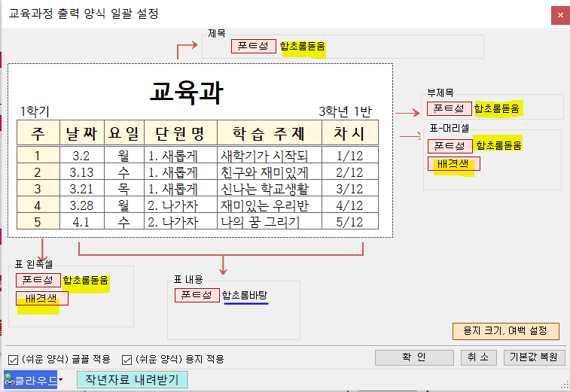Click preview header cell 학 습 주 제
The width and height of the screenshot is (570, 392).
click(x=270, y=133)
